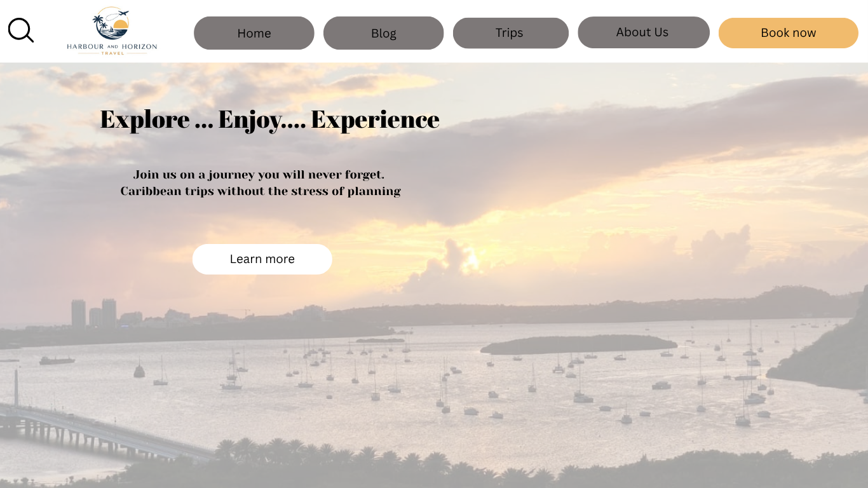This screenshot has height=488, width=868.
Task: Select the word Explore in the heading
Action: tap(145, 119)
